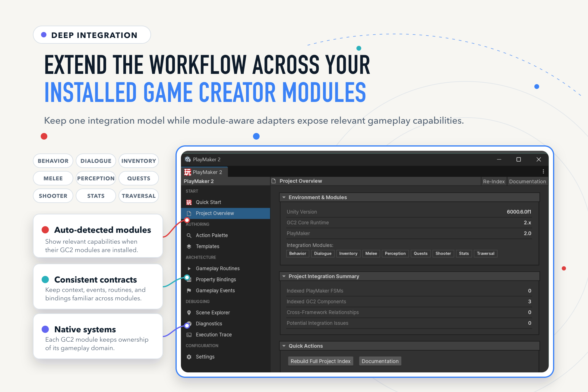The width and height of the screenshot is (588, 392).
Task: Click the page icon beside Project Overview header
Action: point(274,181)
